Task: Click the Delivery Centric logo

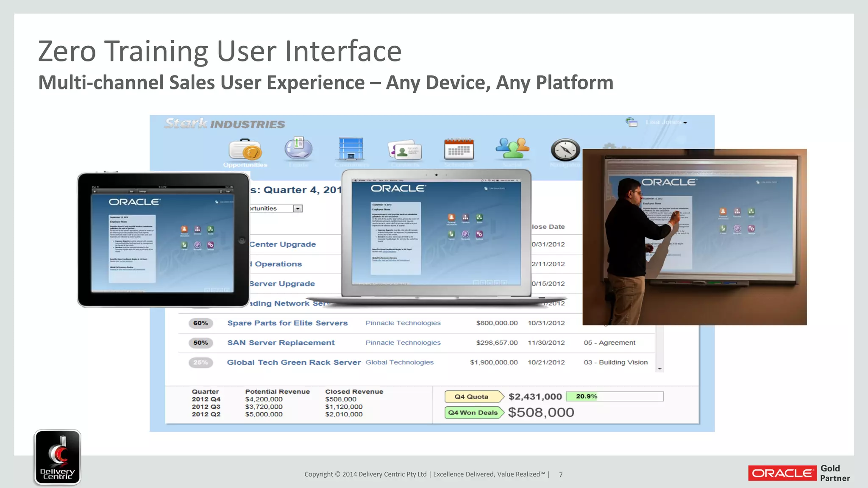Action: point(58,457)
